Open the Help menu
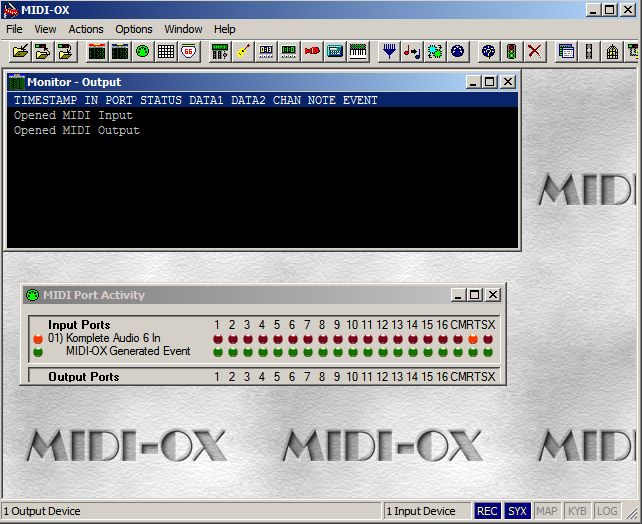The height and width of the screenshot is (524, 642). [x=224, y=29]
